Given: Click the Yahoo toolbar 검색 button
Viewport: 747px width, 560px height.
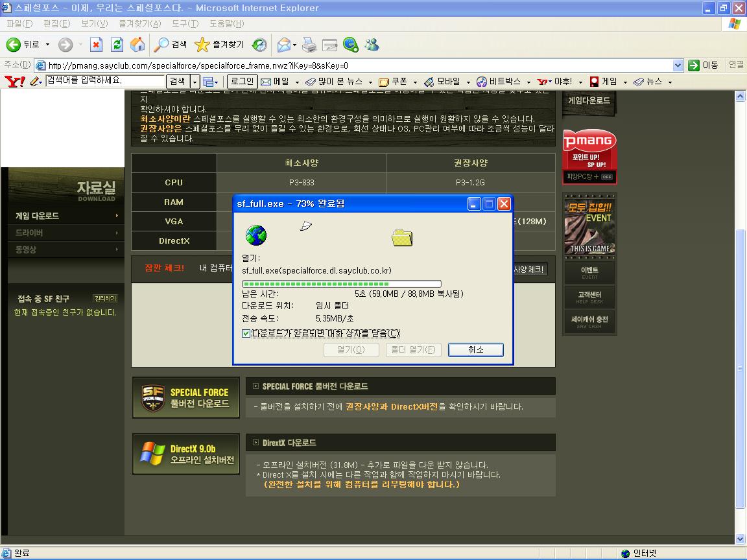Looking at the screenshot, I should tap(178, 82).
